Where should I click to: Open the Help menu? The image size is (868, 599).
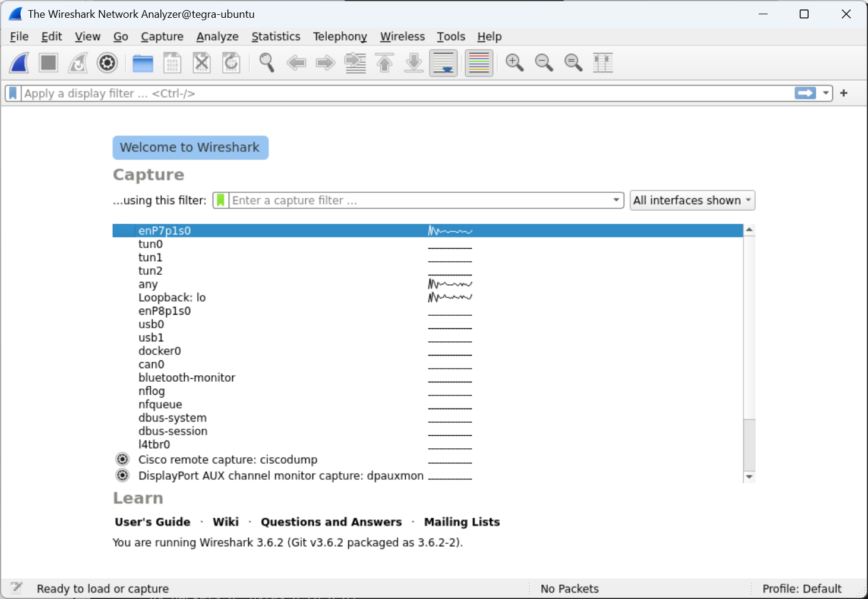490,36
